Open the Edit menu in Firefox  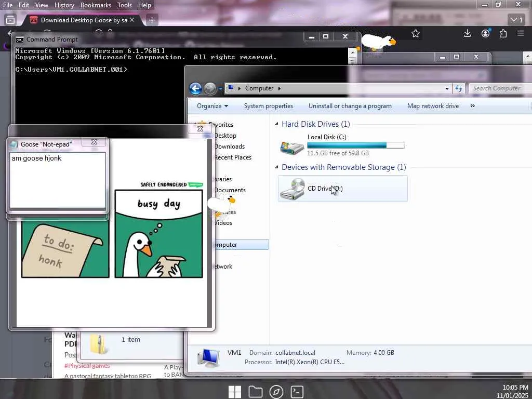pyautogui.click(x=24, y=5)
